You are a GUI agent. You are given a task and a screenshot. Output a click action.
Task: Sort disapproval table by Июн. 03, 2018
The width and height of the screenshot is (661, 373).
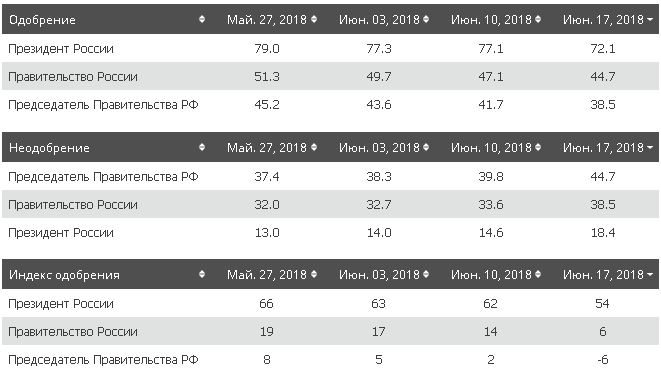(x=426, y=147)
